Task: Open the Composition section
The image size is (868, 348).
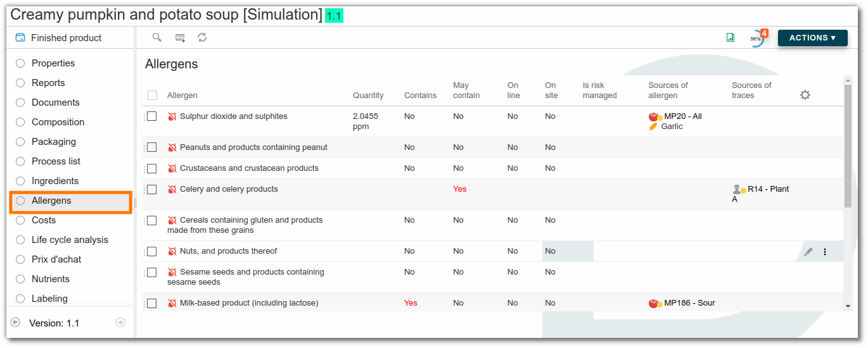Action: coord(58,122)
